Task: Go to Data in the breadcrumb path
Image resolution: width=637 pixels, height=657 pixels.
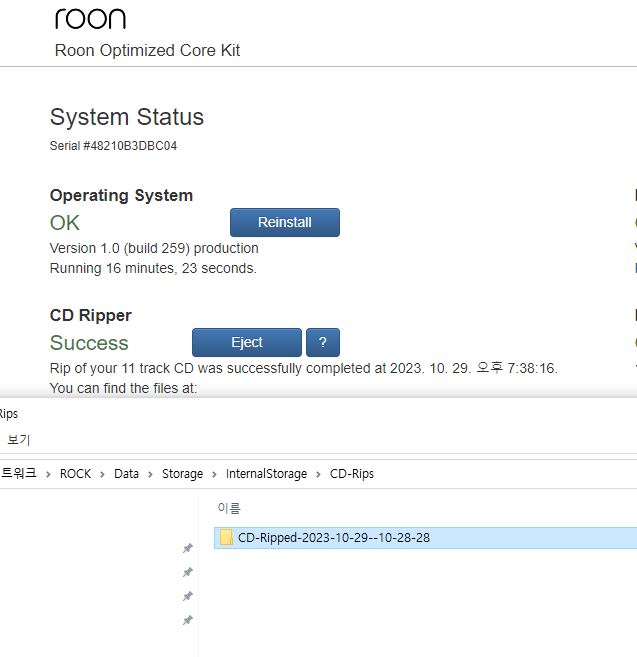Action: pos(126,474)
